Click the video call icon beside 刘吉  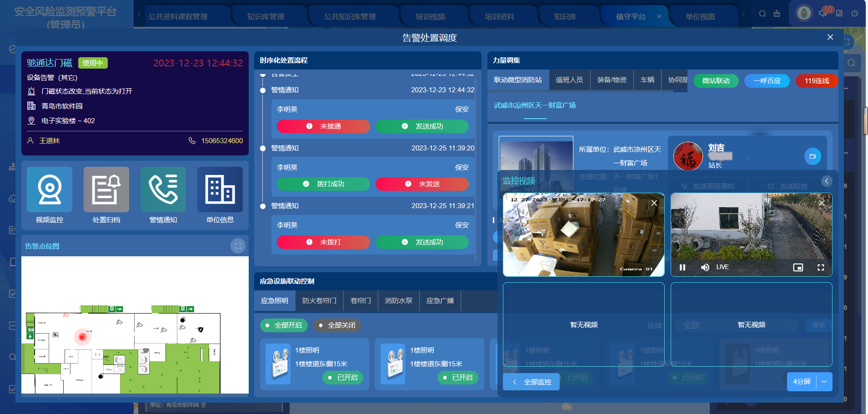tap(813, 156)
